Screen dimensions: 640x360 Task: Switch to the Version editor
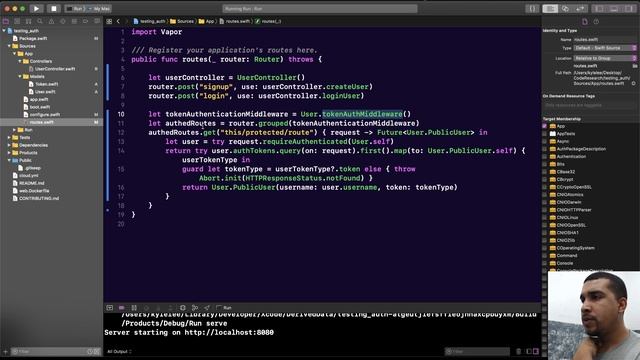580,9
